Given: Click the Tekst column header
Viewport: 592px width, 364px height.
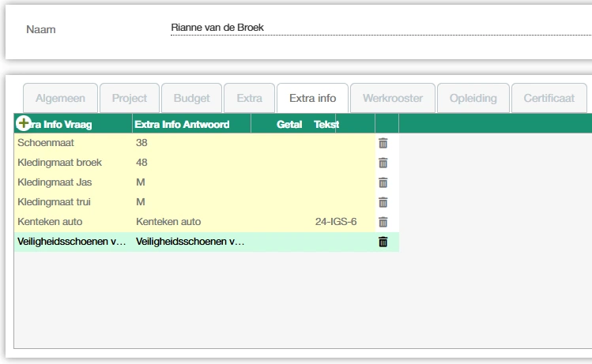Looking at the screenshot, I should coord(326,124).
